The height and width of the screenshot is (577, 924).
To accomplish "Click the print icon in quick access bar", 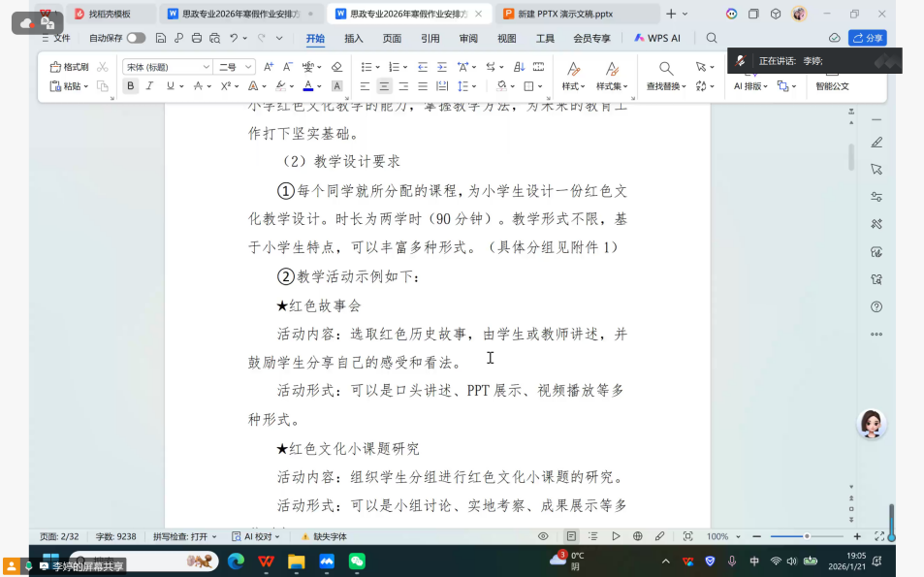I will tap(197, 38).
